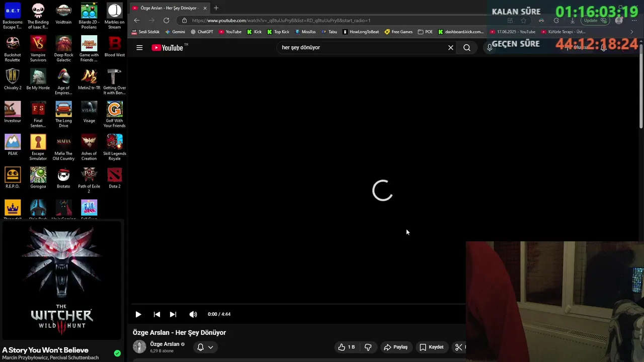Image resolution: width=644 pixels, height=362 pixels.
Task: Create a clip with the scissors icon
Action: (x=458, y=347)
